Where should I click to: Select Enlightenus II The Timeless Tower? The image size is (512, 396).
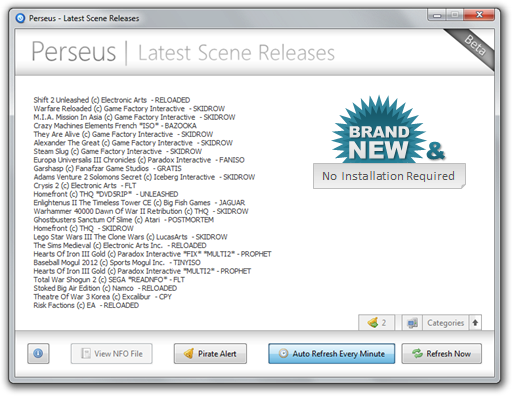139,203
